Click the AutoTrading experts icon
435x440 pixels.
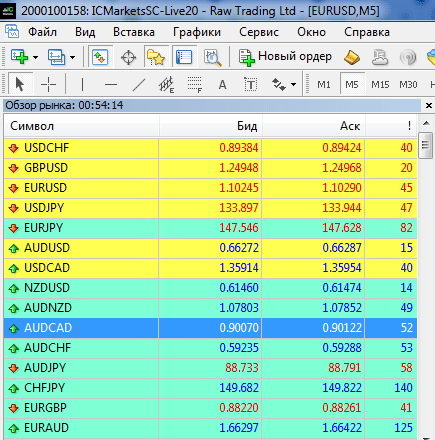(380, 57)
